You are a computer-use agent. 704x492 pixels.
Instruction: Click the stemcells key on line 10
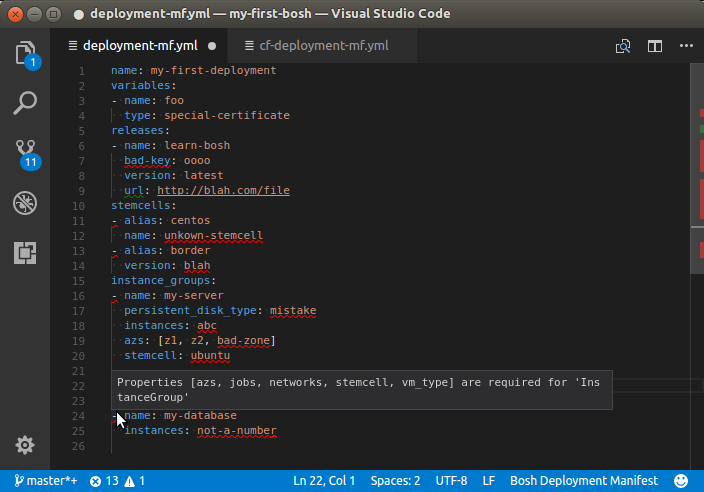[141, 206]
